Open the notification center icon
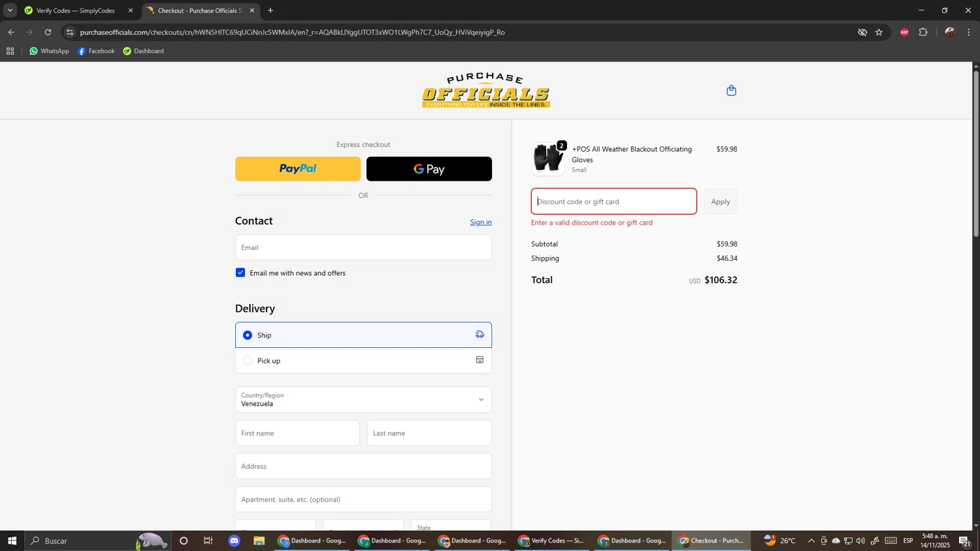This screenshot has width=980, height=551. click(x=964, y=541)
